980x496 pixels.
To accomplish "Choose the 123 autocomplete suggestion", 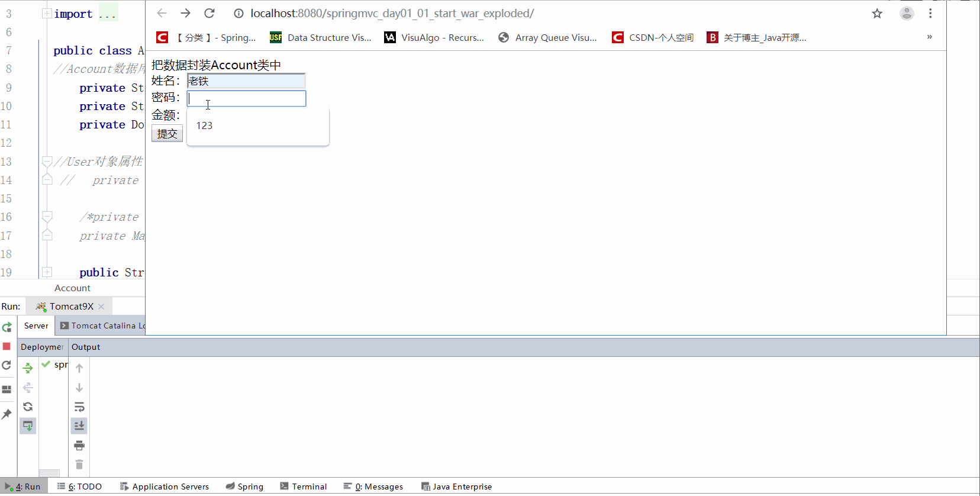I will point(258,125).
